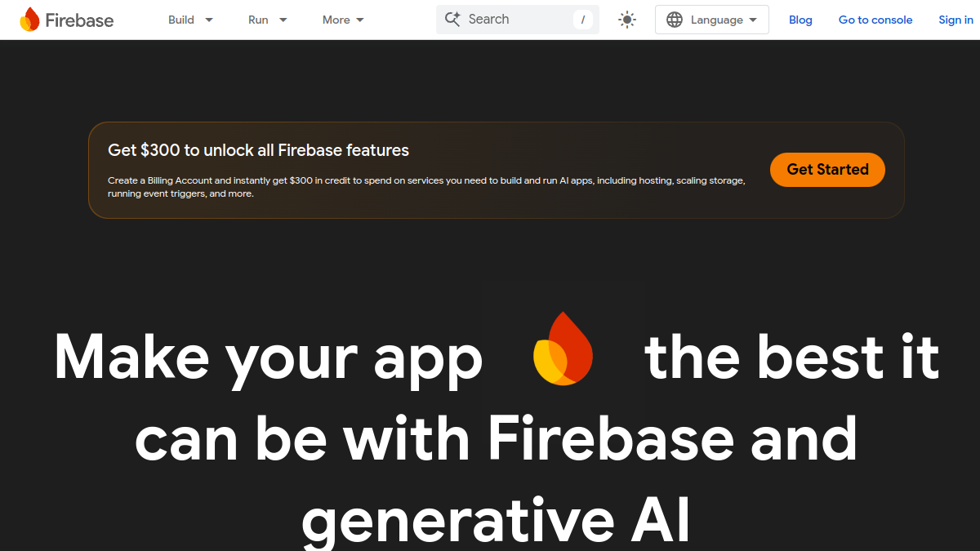Focus the Search input field
Viewport: 980px width, 551px height.
click(x=518, y=20)
